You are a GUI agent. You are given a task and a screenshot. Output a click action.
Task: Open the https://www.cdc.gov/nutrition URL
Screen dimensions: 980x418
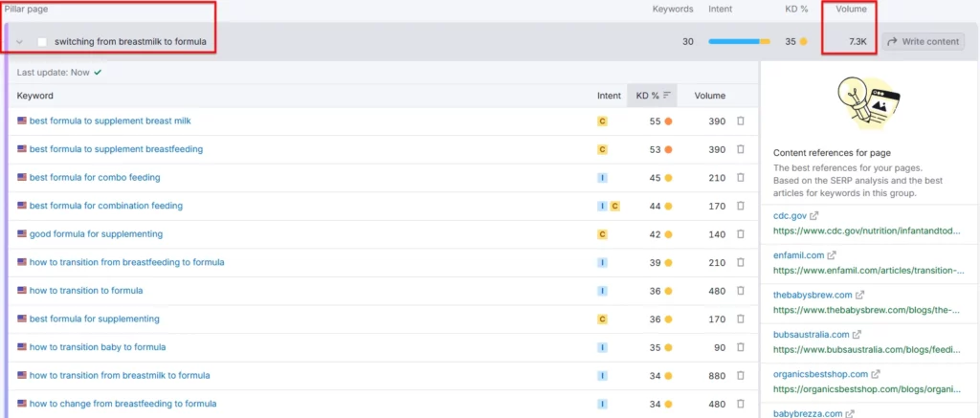click(x=867, y=231)
